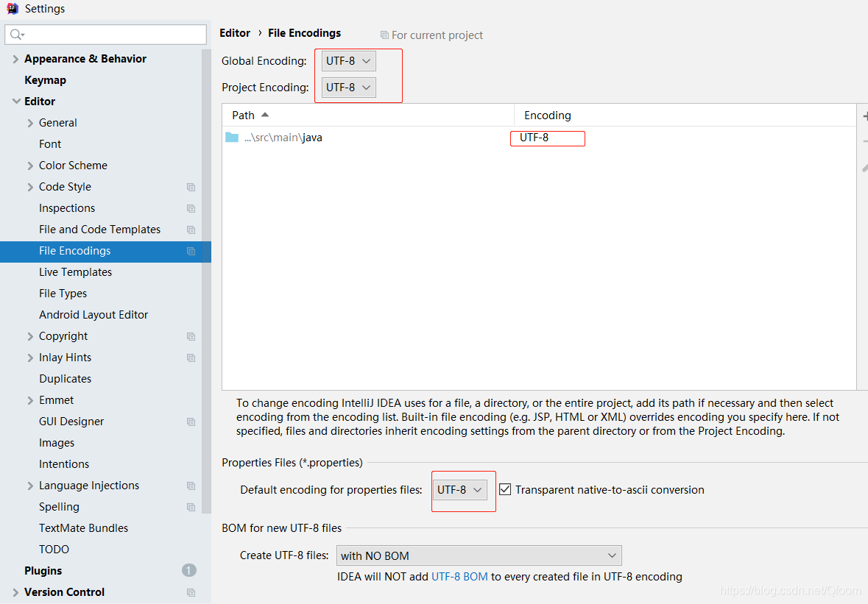Expand the General node
The width and height of the screenshot is (868, 604).
tap(30, 123)
